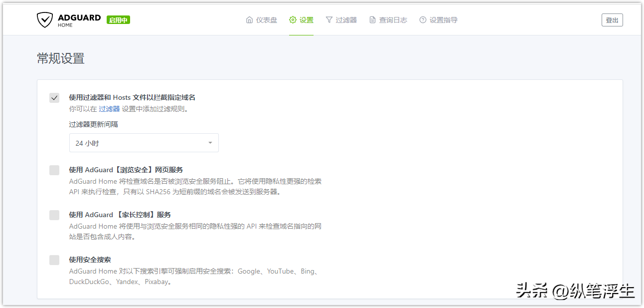Uncheck the filters and Hosts blocking checkbox
Screen dimensions: 644x308
pos(54,98)
